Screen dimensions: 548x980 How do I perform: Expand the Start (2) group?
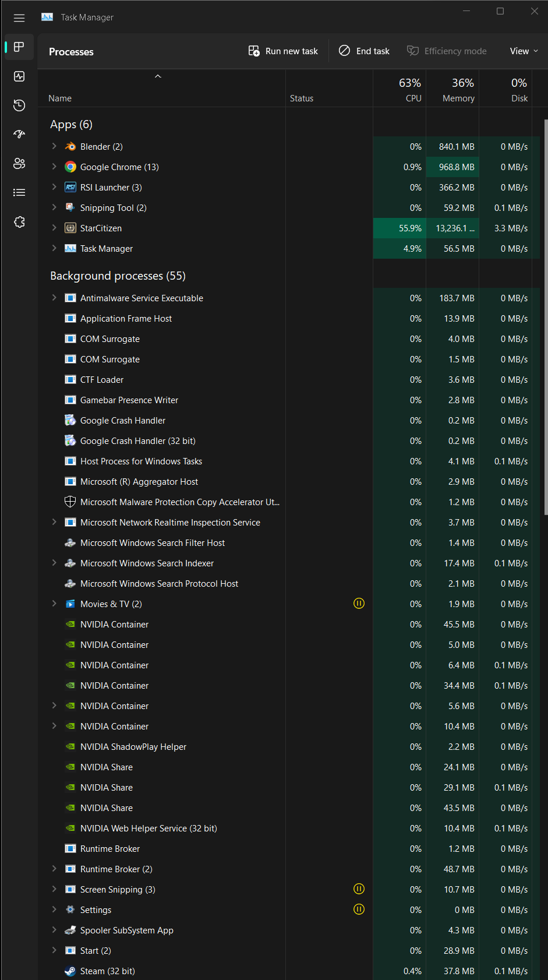point(54,950)
